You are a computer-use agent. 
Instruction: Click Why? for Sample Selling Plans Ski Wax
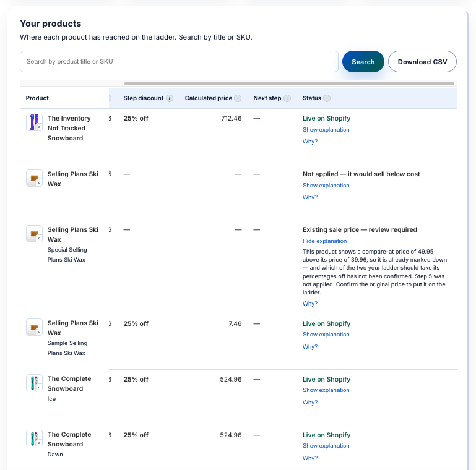[310, 347]
